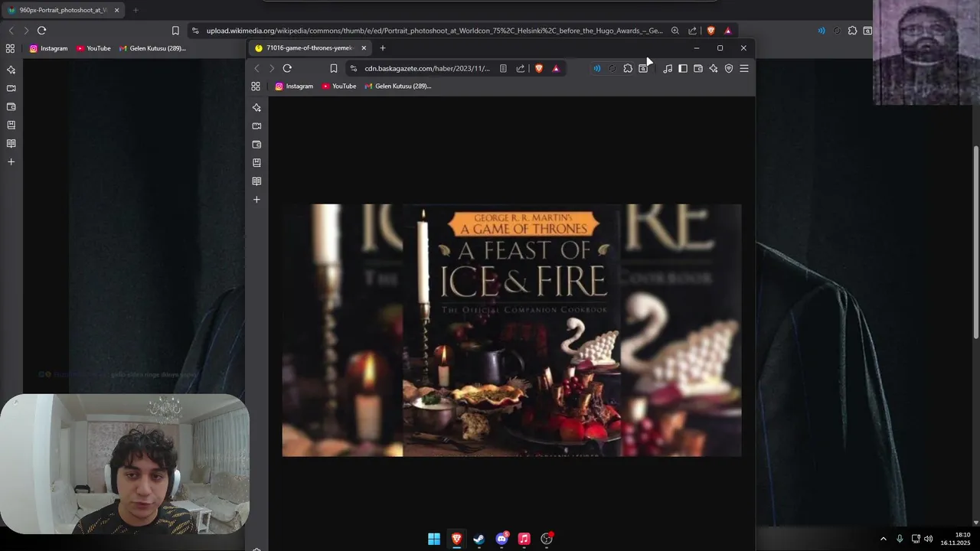Open the music note playlist icon in the toolbar
This screenshot has width=980, height=551.
pos(668,68)
